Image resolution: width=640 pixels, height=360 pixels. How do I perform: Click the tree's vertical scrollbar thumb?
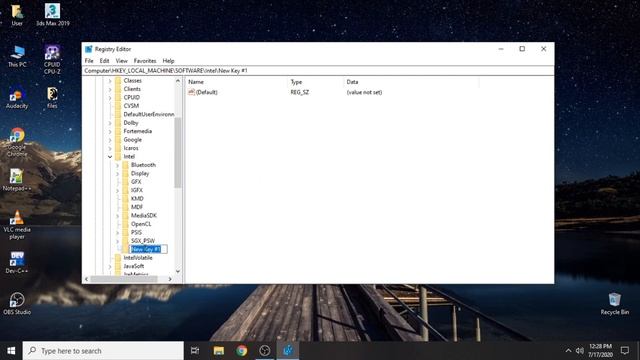click(178, 153)
